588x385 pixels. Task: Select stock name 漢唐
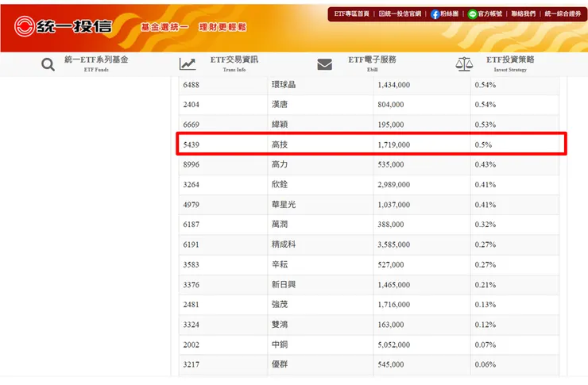click(x=280, y=105)
